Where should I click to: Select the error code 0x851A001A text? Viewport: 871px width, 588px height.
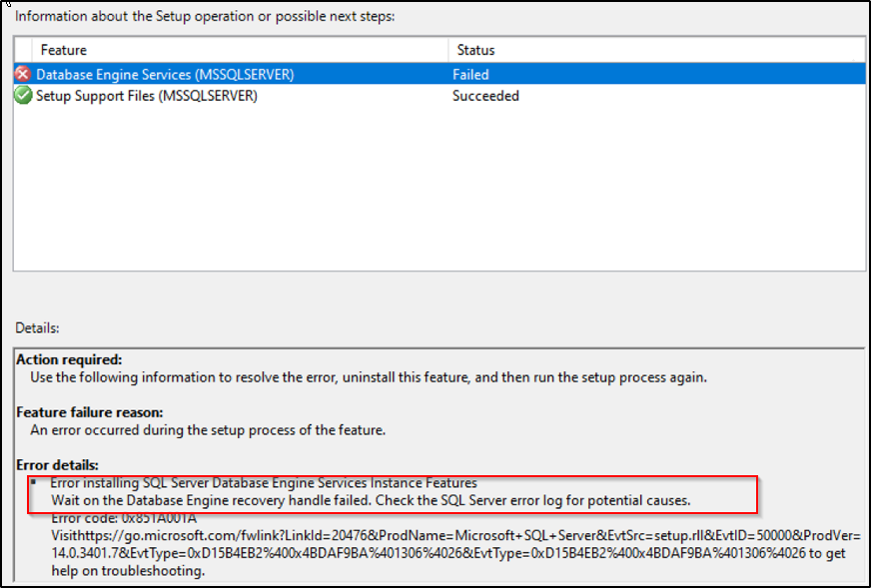tap(107, 517)
